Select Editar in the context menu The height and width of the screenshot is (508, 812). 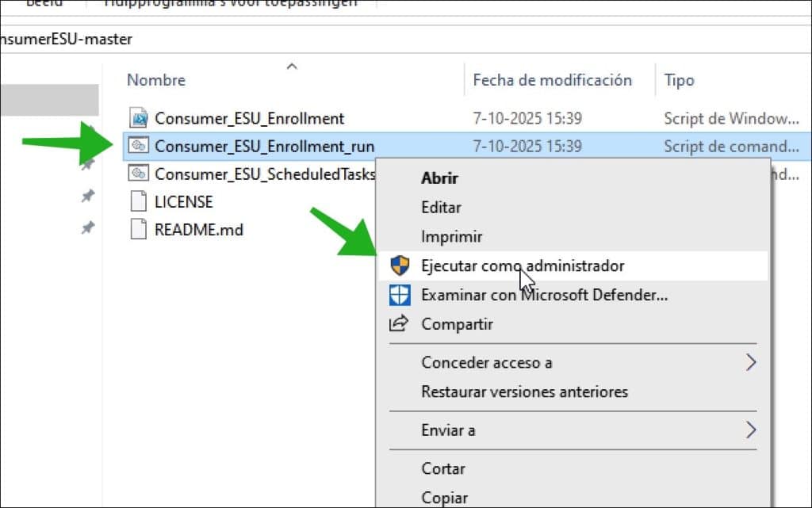pos(441,208)
